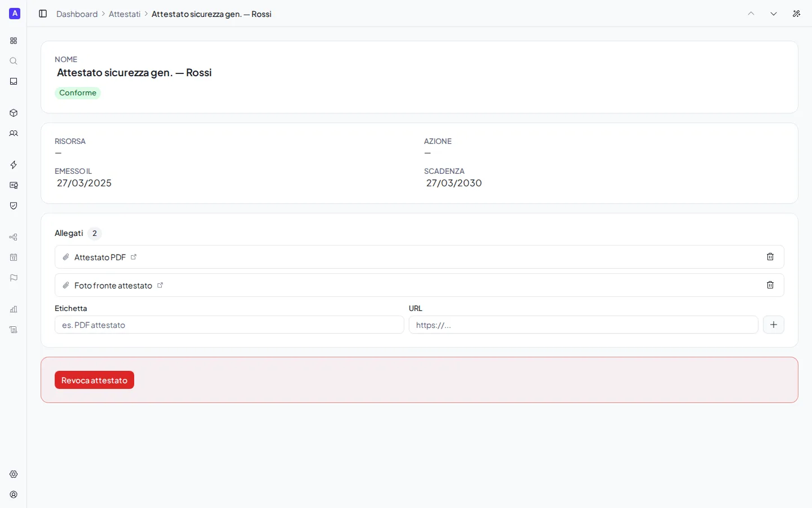The width and height of the screenshot is (812, 508).
Task: Open the calendar icon in sidebar
Action: [14, 257]
